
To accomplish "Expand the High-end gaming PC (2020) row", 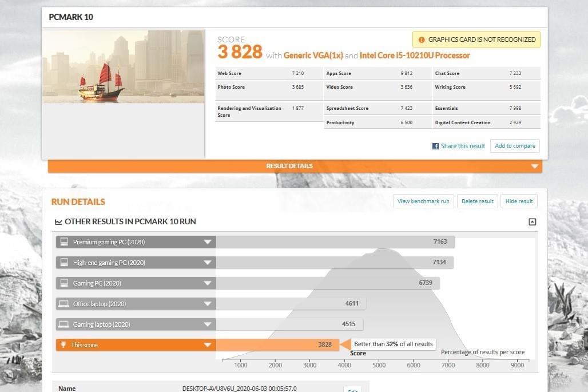I will click(x=208, y=263).
